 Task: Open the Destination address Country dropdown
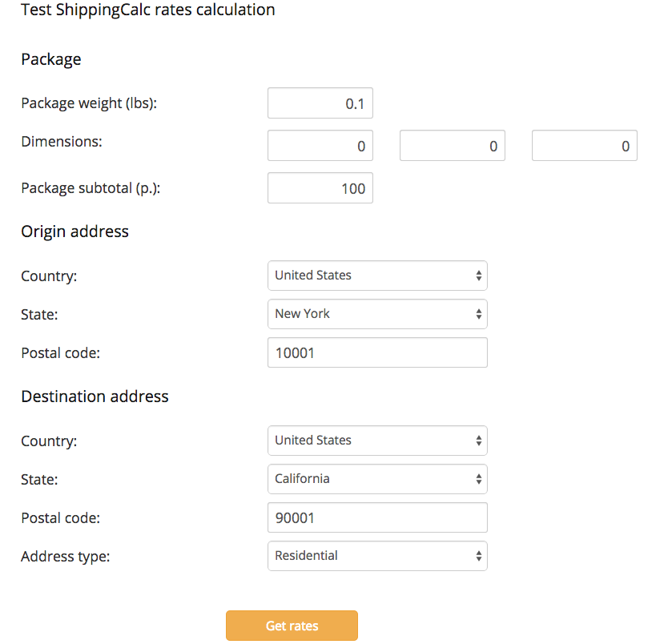click(x=376, y=441)
